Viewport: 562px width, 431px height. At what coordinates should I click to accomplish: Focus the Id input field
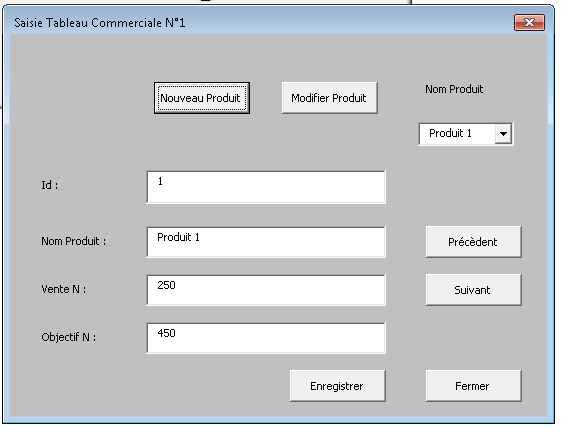point(266,187)
